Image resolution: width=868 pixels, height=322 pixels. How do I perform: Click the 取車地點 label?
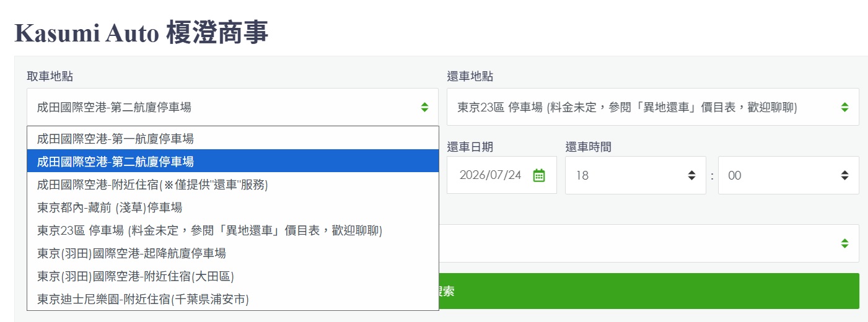click(x=50, y=76)
